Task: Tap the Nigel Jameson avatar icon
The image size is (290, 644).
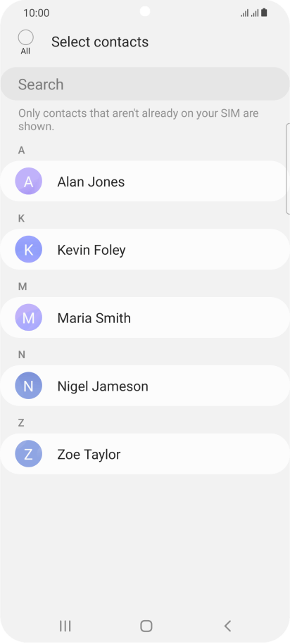Action: [x=28, y=386]
